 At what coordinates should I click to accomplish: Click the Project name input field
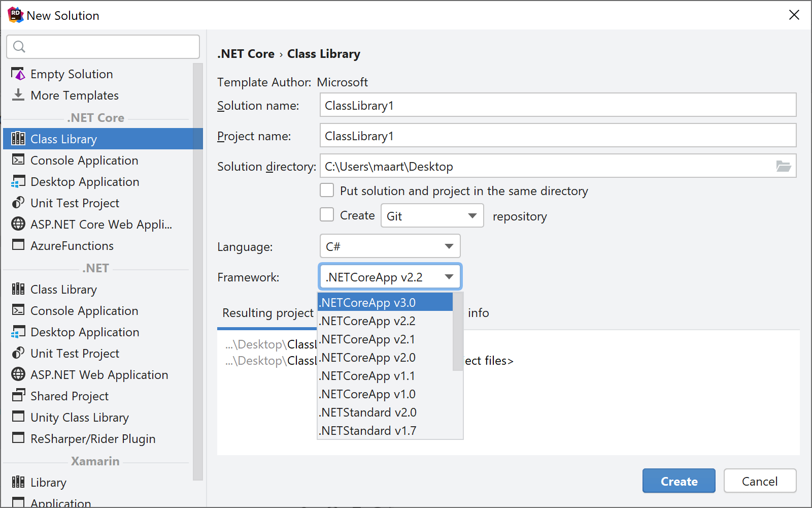[x=558, y=136]
